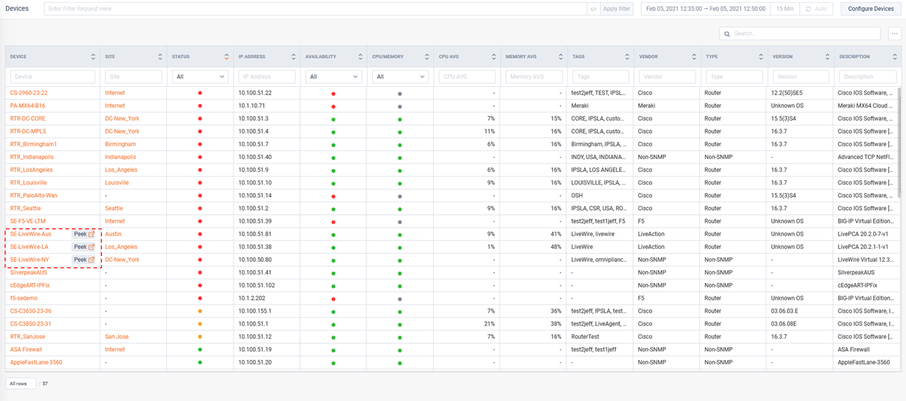906x401 pixels.
Task: Select IP address 10.100.51.81
Action: 255,234
